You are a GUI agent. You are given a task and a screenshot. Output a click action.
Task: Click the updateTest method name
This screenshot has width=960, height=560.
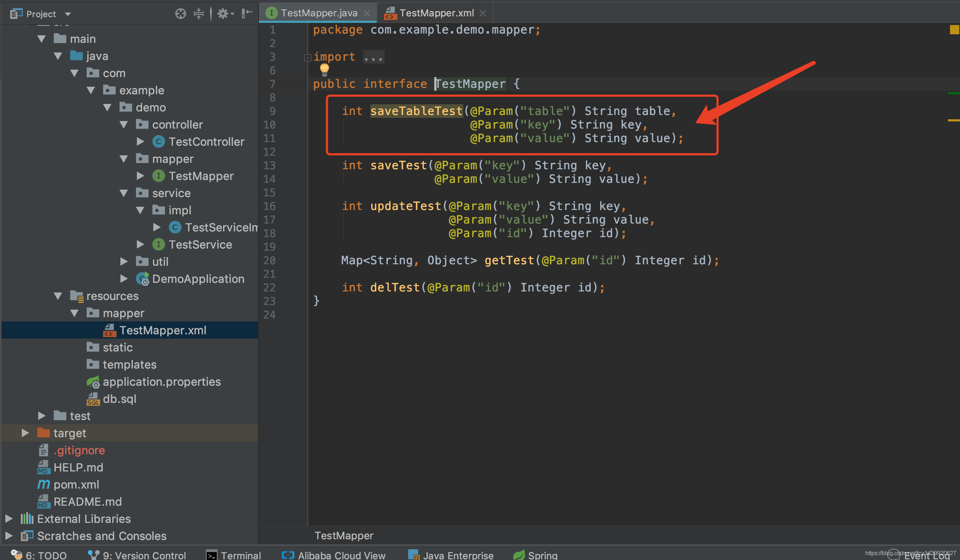(x=406, y=206)
